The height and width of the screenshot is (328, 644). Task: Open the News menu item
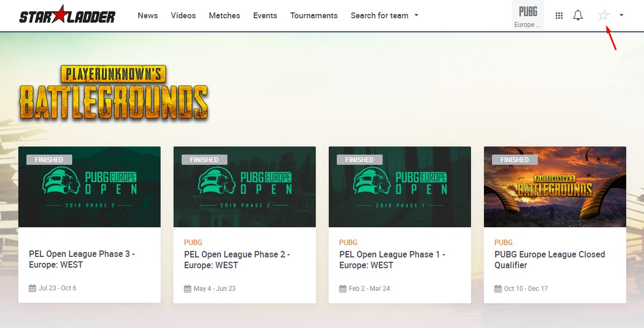148,16
